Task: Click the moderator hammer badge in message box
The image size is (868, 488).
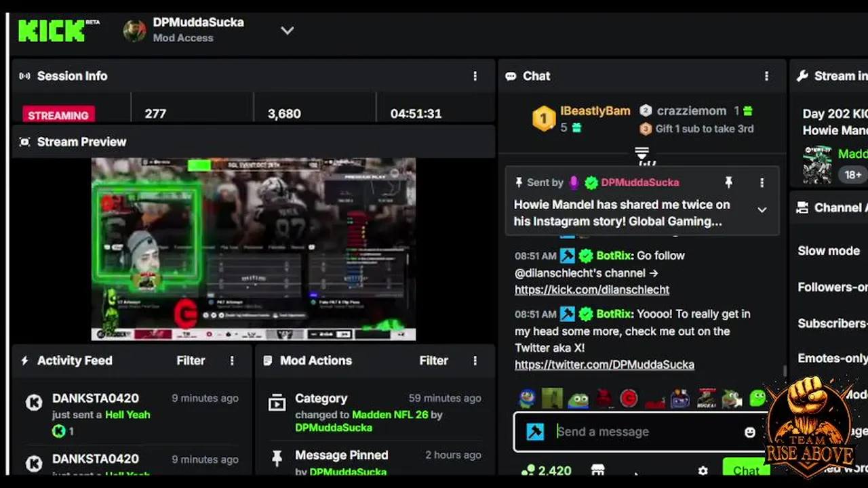Action: pos(535,432)
